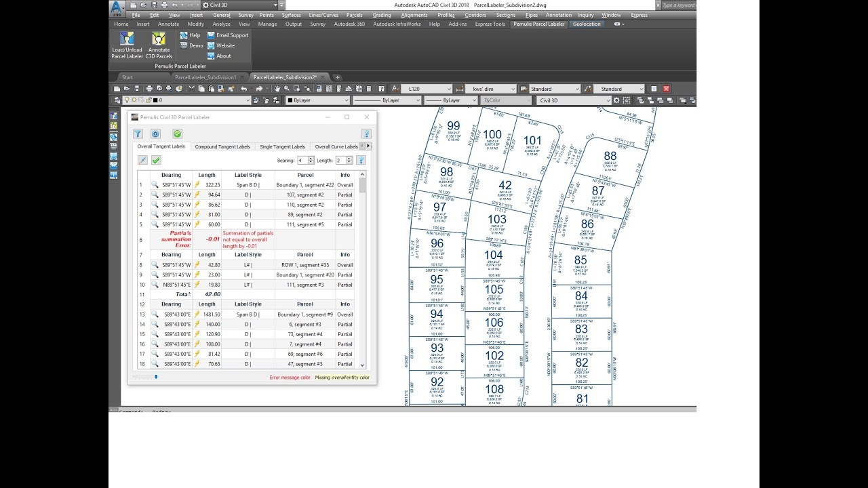Open the Website ribbon item
This screenshot has height=488, width=868.
coord(221,45)
